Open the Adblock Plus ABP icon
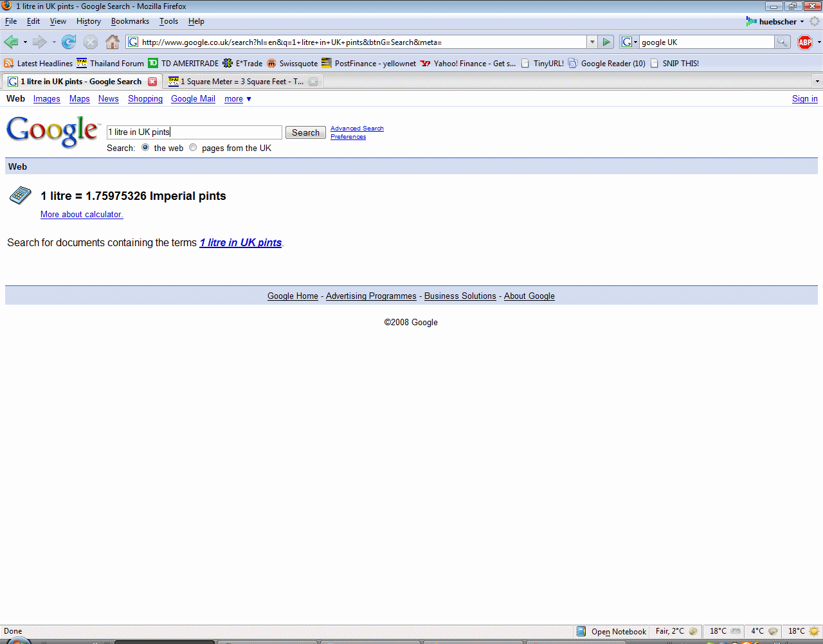Screen dimensions: 823x644 click(x=805, y=42)
